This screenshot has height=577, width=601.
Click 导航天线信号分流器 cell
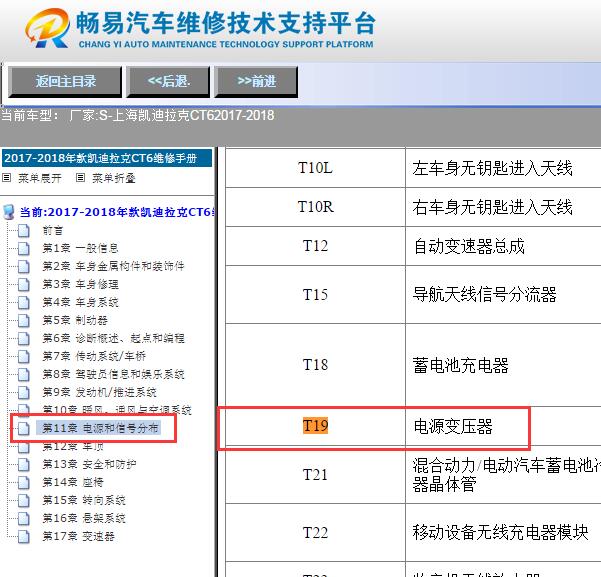(503, 294)
